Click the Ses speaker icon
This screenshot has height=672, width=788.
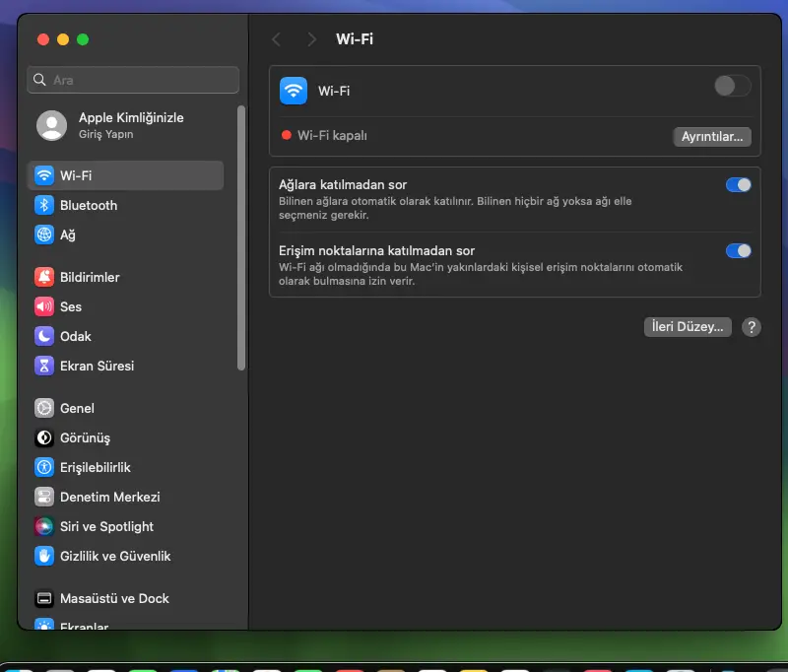coord(44,306)
